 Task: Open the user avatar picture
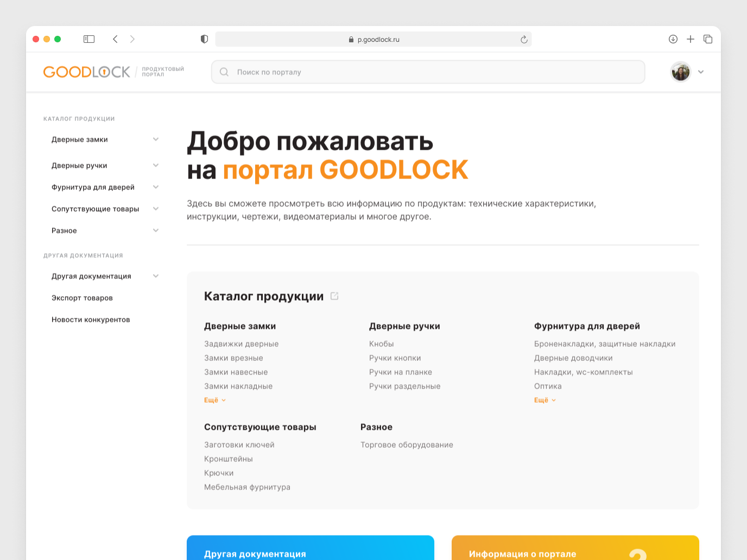tap(681, 72)
